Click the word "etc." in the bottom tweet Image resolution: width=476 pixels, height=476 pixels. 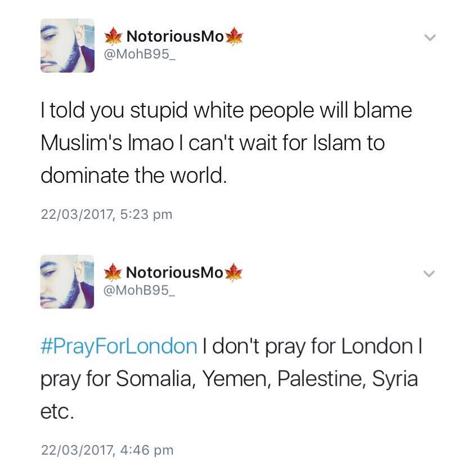pos(57,412)
